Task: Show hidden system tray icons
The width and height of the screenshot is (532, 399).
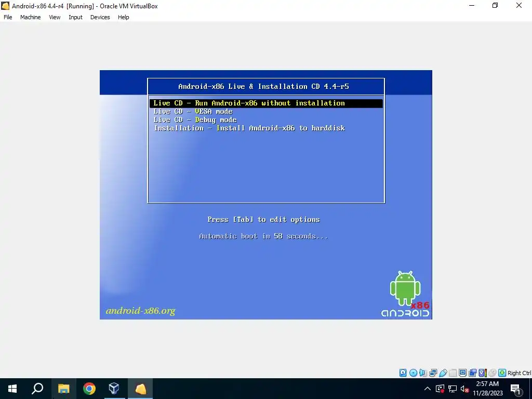Action: (428, 389)
